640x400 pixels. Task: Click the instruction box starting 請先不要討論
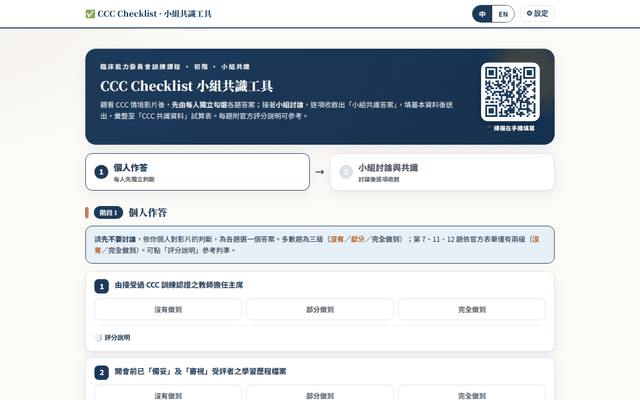(x=320, y=244)
